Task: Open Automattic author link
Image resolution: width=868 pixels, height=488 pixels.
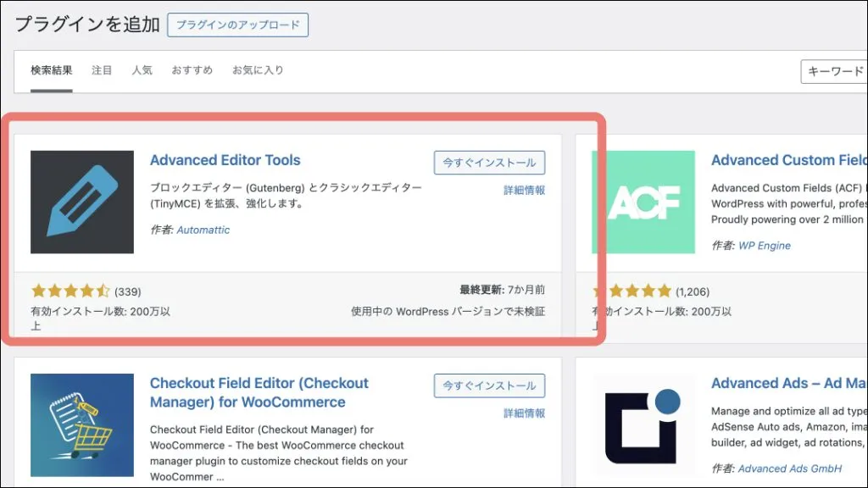Action: 203,230
